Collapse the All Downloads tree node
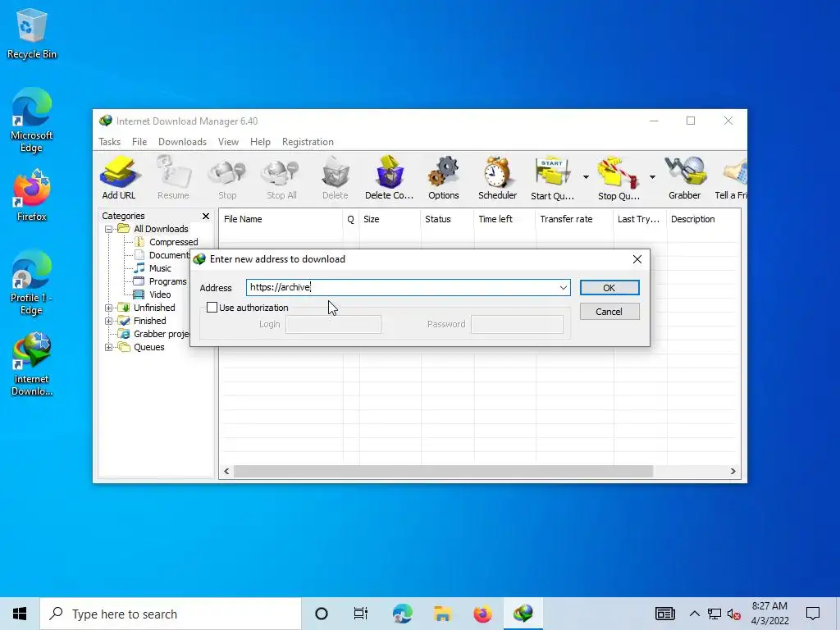The image size is (840, 630). (109, 229)
